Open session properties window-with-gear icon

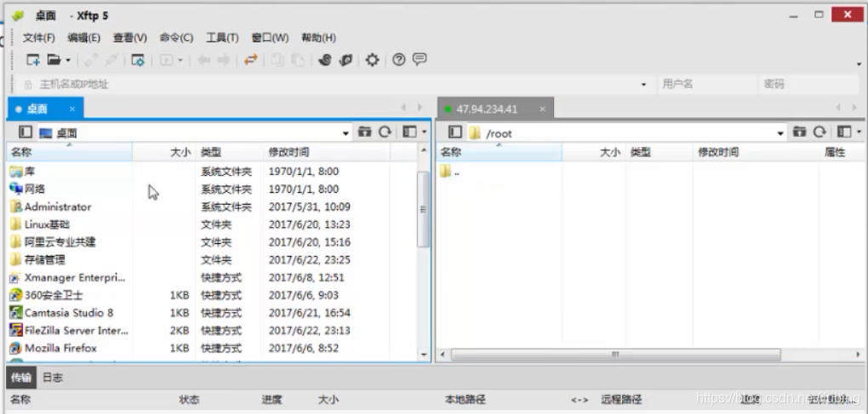(x=138, y=60)
